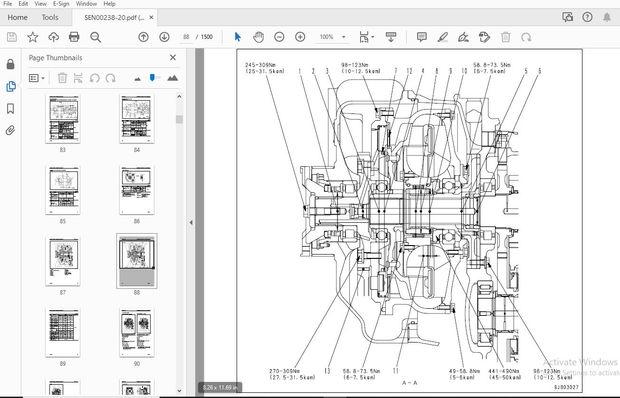Image resolution: width=620 pixels, height=398 pixels.
Task: Click the scrolling mode keyboard icon
Action: [391, 37]
